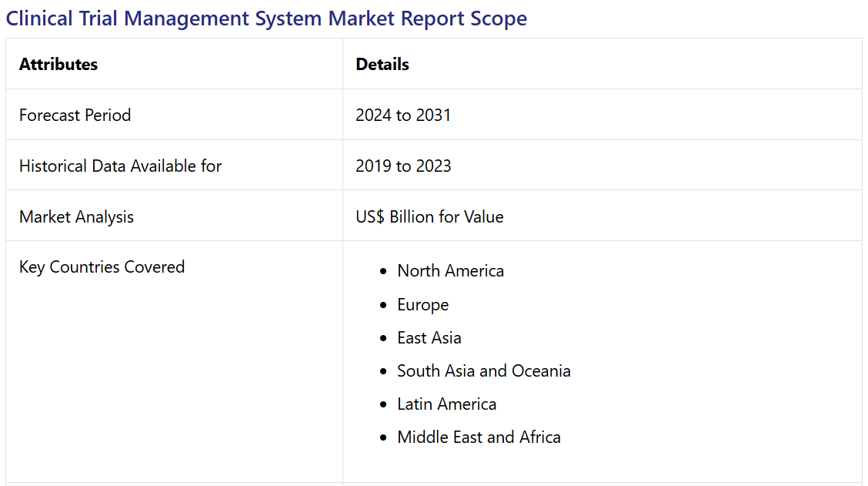Image resolution: width=868 pixels, height=486 pixels.
Task: Click the Key Countries Covered label
Action: pos(102,267)
